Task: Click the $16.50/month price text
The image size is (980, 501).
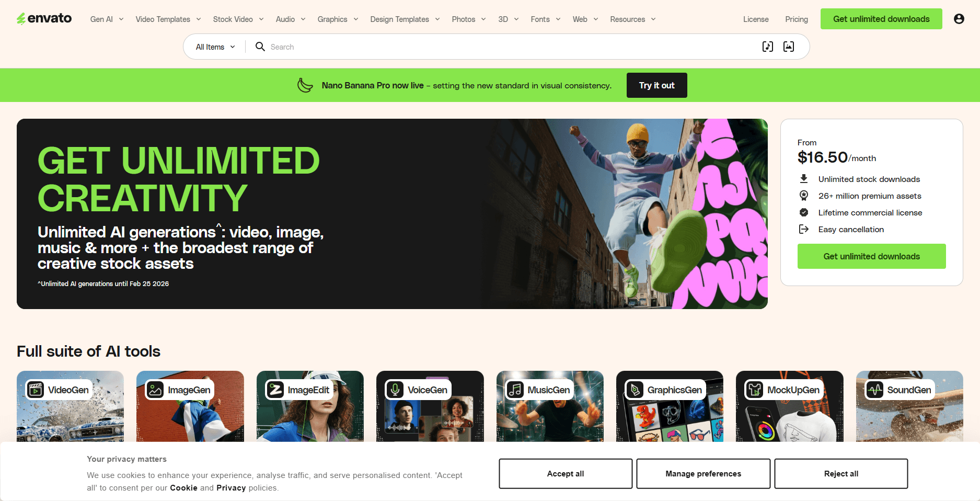Action: pyautogui.click(x=837, y=157)
